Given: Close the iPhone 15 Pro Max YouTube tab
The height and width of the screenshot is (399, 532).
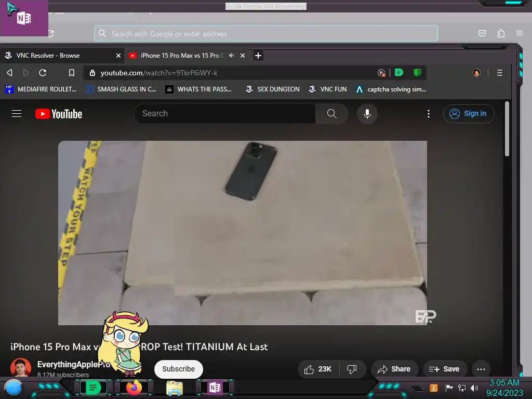Looking at the screenshot, I should [243, 55].
